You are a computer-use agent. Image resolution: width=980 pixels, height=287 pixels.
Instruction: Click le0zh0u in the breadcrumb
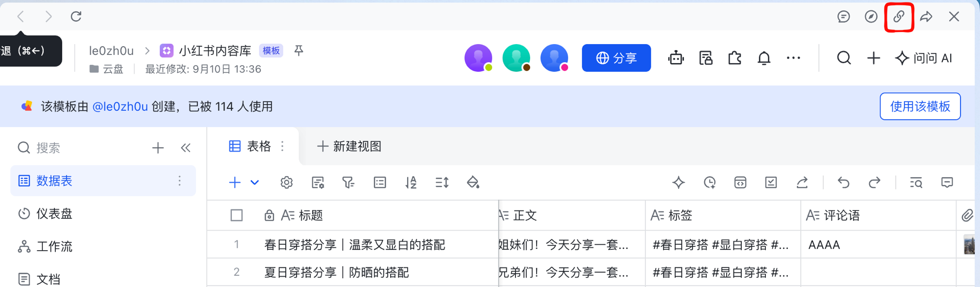click(x=111, y=51)
